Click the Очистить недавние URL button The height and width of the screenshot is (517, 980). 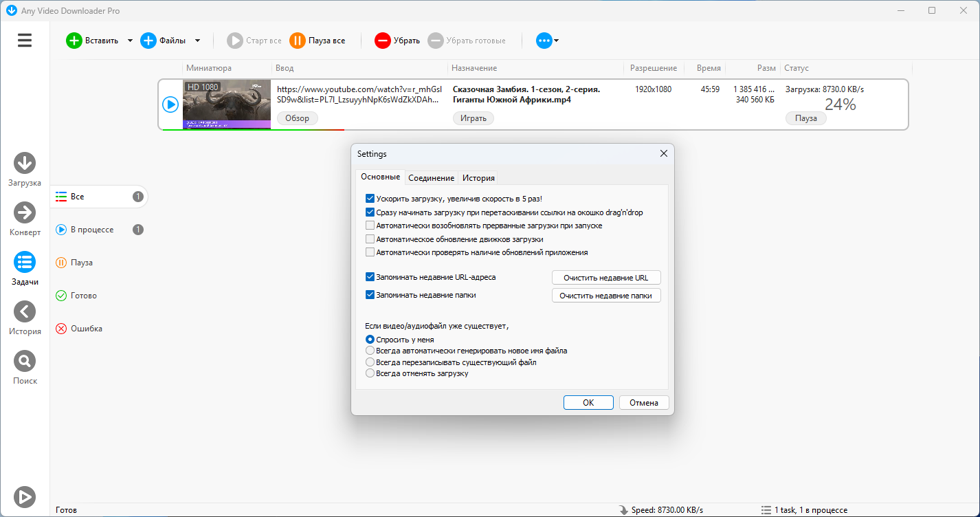[x=605, y=278]
